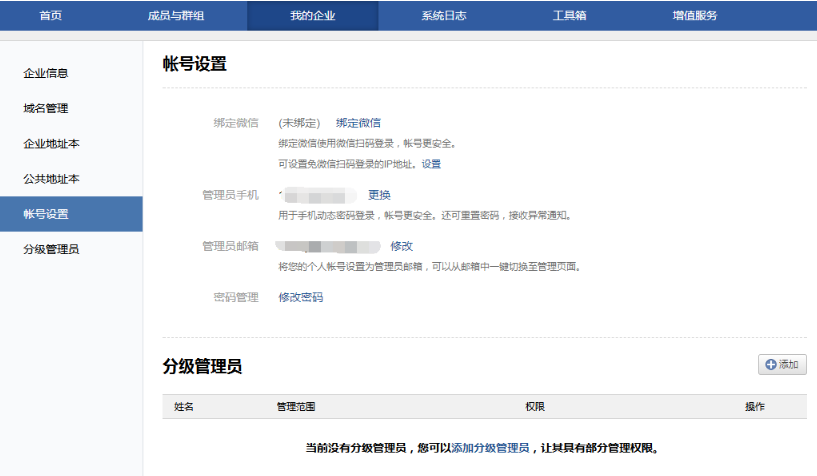Click 更换 to change admin phone
817x476 pixels.
click(x=379, y=195)
